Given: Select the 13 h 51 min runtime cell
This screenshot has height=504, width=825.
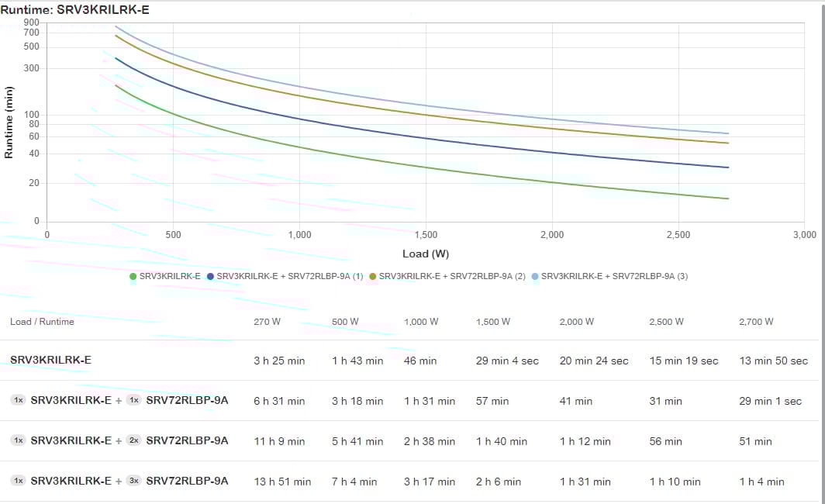Looking at the screenshot, I should [282, 482].
